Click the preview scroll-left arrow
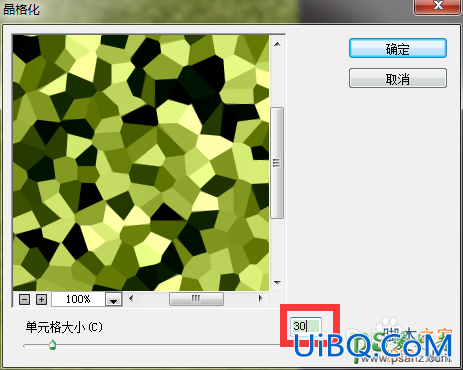 pos(131,298)
